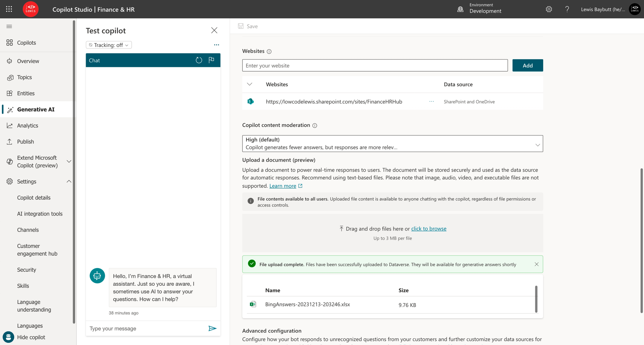644x345 pixels.
Task: Select the FinanceHRHub SharePoint URL
Action: [x=334, y=101]
